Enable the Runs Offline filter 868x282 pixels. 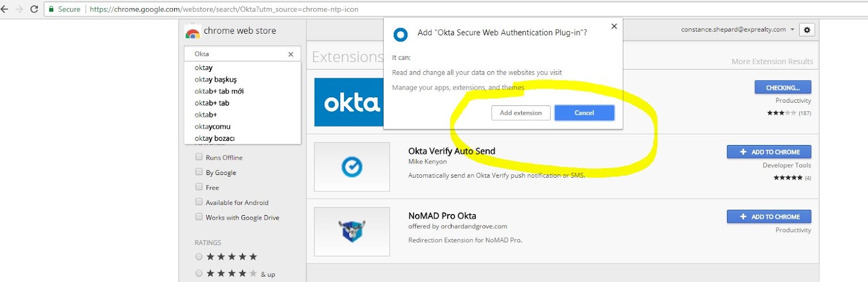point(199,157)
